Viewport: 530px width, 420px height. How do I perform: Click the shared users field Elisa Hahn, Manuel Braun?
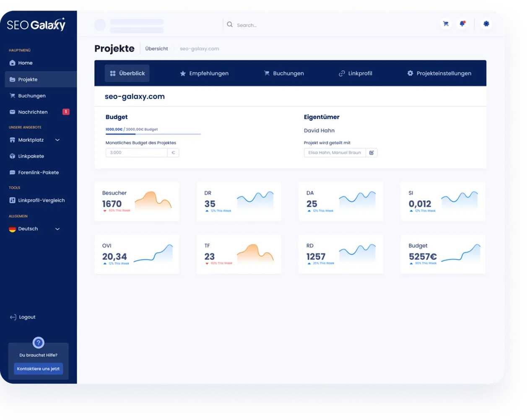[x=335, y=153]
